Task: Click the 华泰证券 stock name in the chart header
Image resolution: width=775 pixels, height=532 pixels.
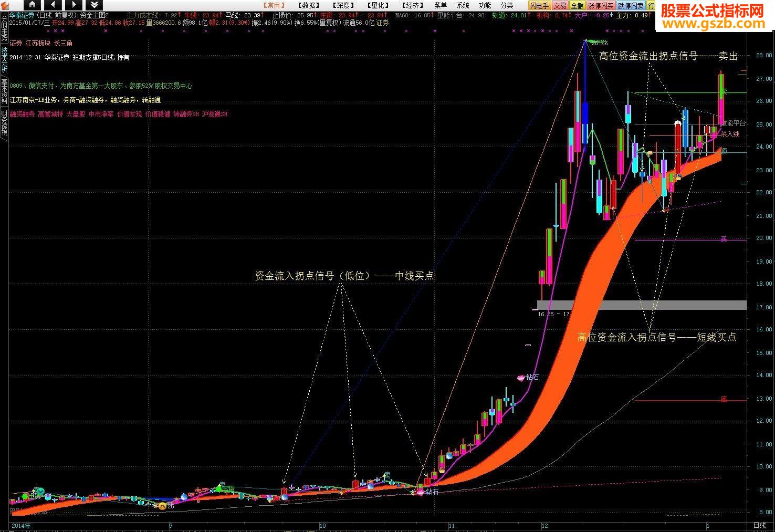Action: pyautogui.click(x=22, y=15)
